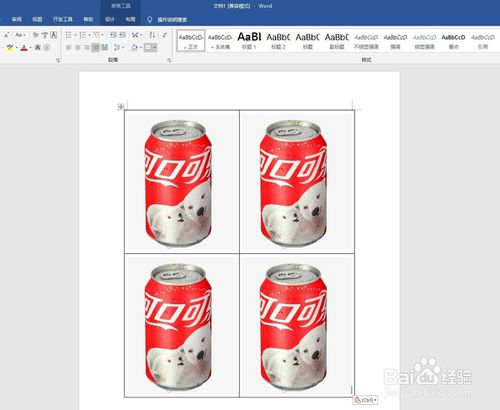This screenshot has width=500, height=410.
Task: Switch to the Developer (开发工具) tab
Action: point(63,19)
